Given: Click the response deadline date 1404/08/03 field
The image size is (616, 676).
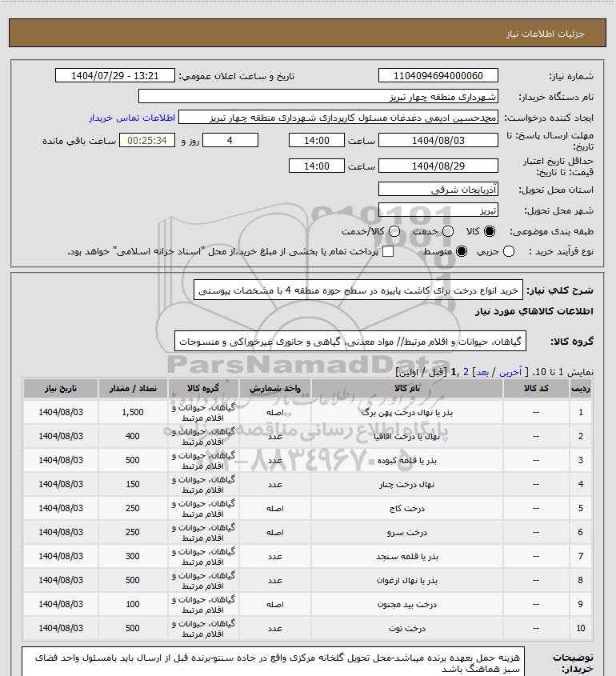Looking at the screenshot, I should tap(438, 141).
